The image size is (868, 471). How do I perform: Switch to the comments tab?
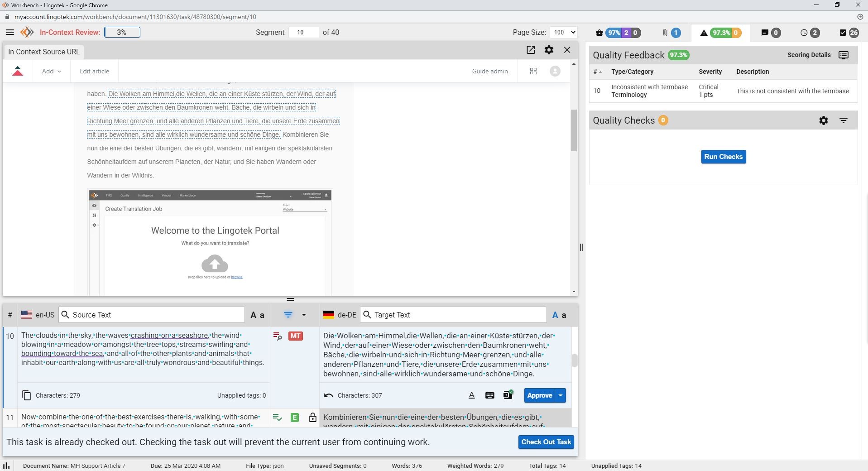coord(770,33)
